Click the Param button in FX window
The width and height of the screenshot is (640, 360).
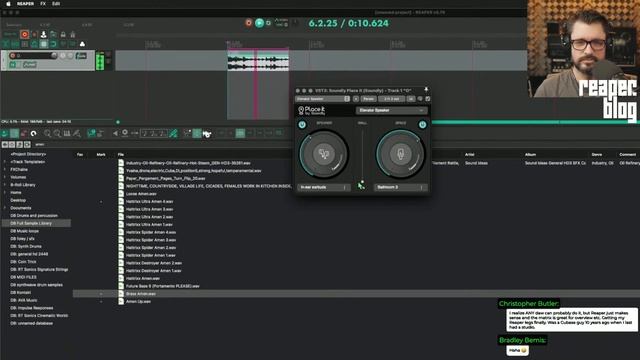click(x=368, y=99)
